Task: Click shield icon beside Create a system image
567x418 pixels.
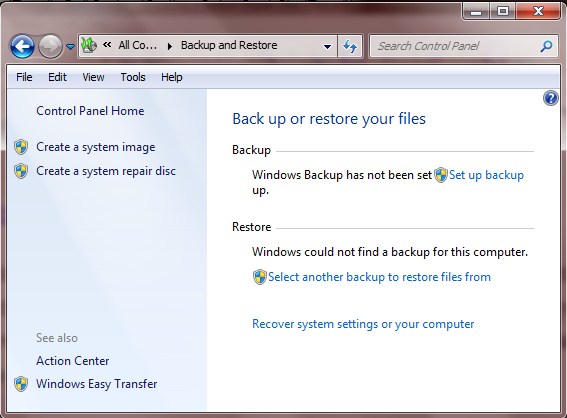Action: pyautogui.click(x=21, y=147)
